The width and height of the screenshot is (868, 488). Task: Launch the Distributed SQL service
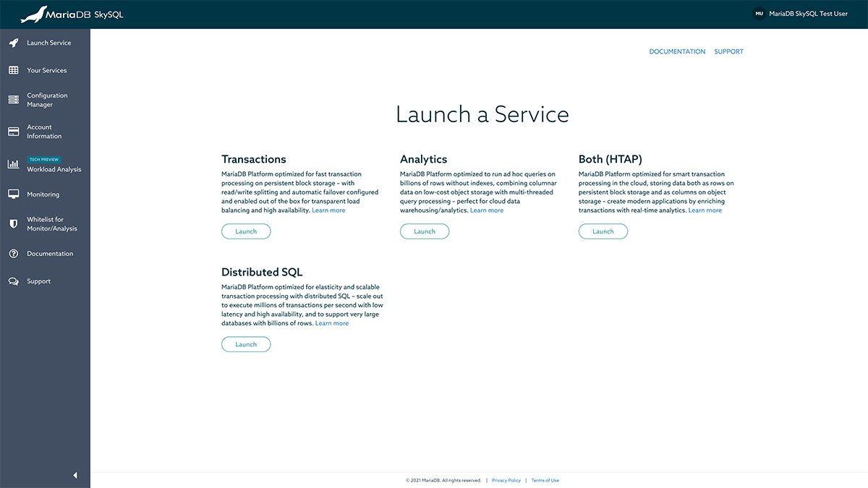point(246,344)
